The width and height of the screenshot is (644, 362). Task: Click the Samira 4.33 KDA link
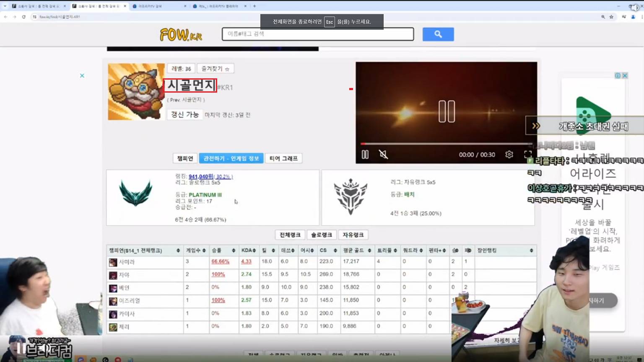pos(246,261)
